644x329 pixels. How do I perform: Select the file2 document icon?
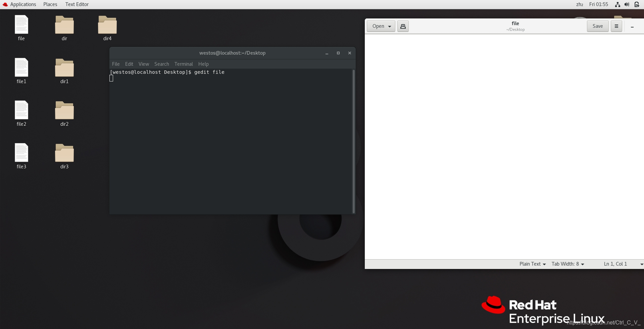pos(21,110)
